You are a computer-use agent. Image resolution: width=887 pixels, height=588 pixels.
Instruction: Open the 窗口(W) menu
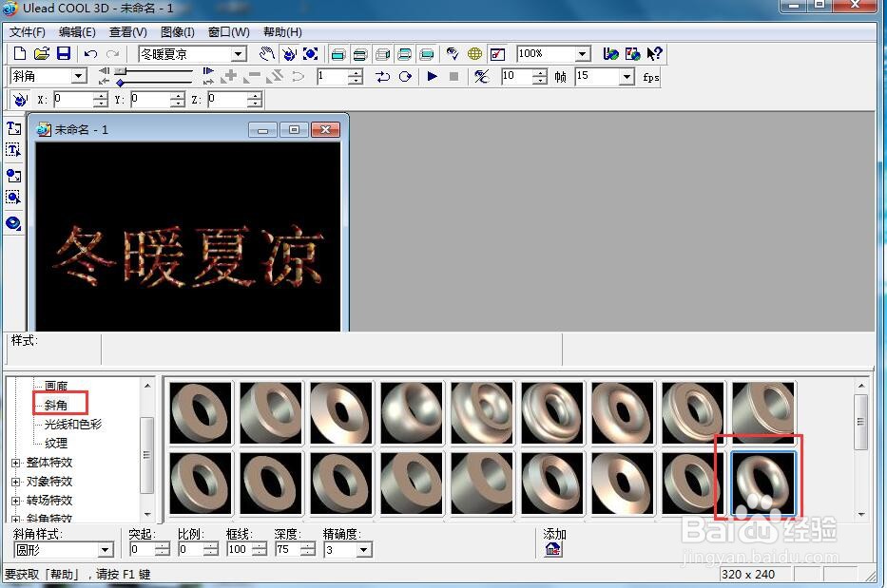[x=229, y=32]
